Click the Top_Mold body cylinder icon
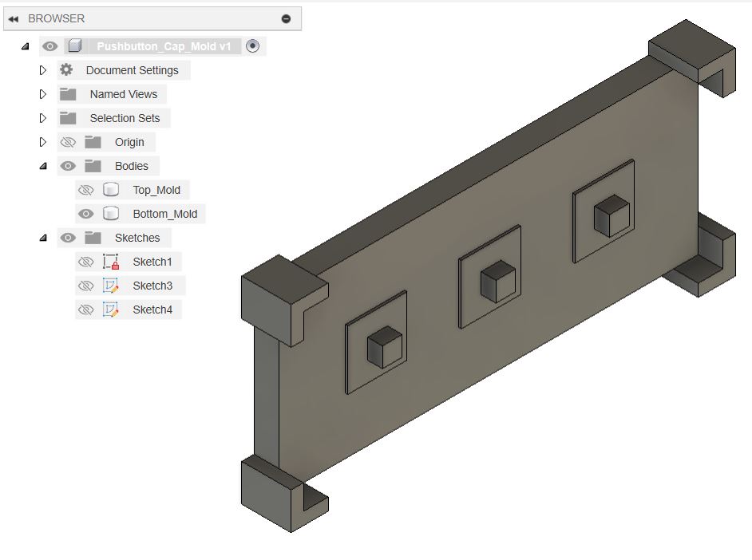Screen dimensions: 752x560 [x=111, y=190]
